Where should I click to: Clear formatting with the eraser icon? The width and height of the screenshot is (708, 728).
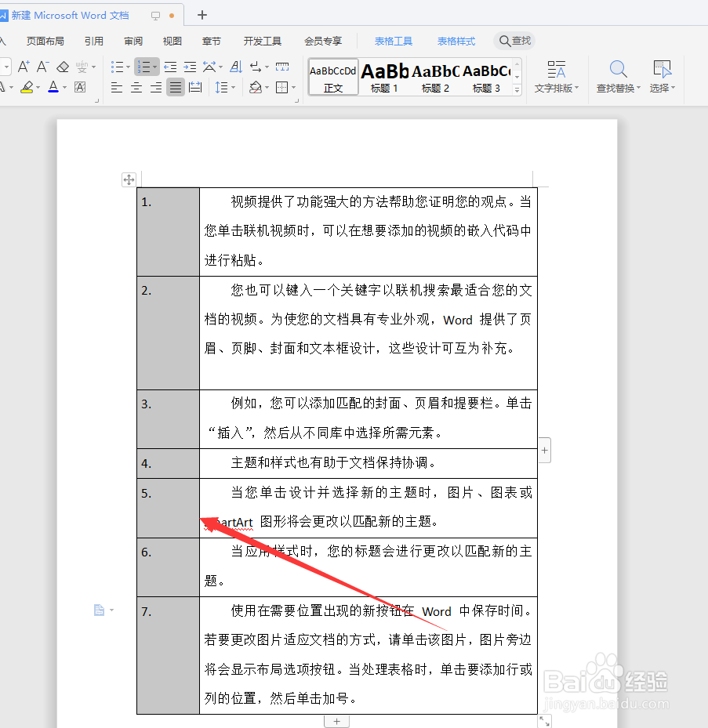(63, 67)
